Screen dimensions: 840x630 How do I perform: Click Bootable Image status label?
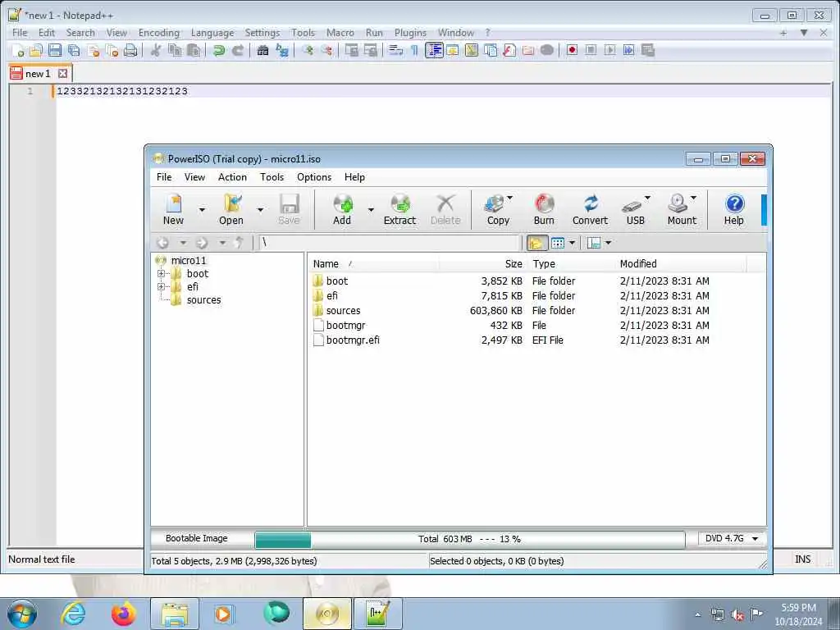[x=197, y=538]
